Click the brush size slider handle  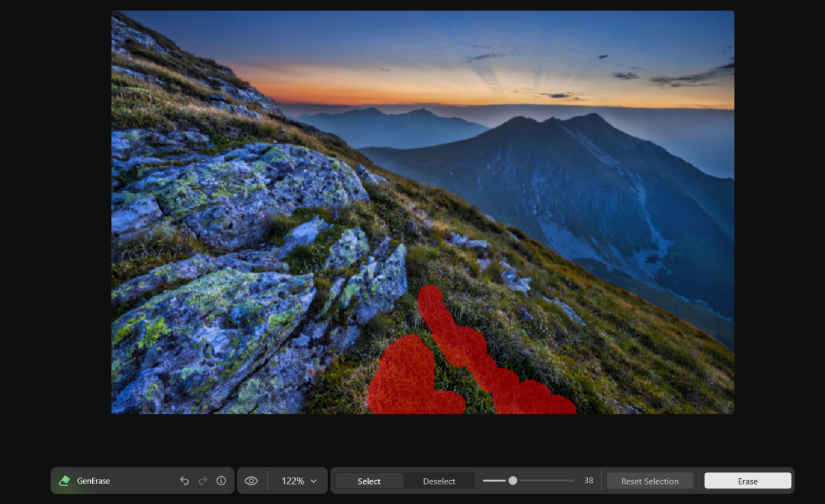[x=512, y=480]
